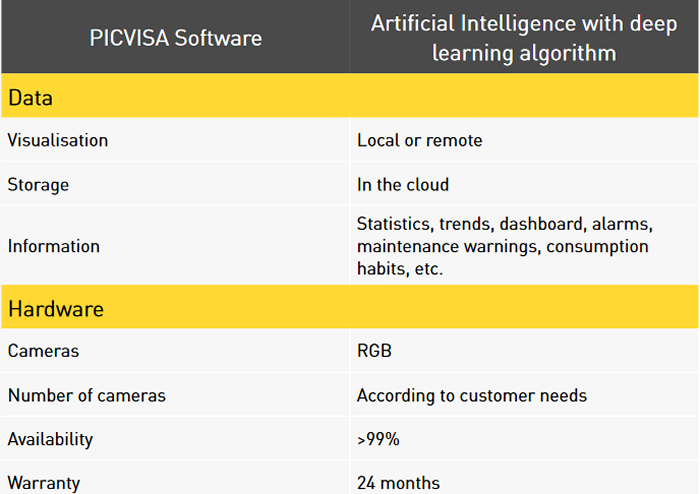The width and height of the screenshot is (700, 494).
Task: Select the Cameras row label
Action: 43,352
